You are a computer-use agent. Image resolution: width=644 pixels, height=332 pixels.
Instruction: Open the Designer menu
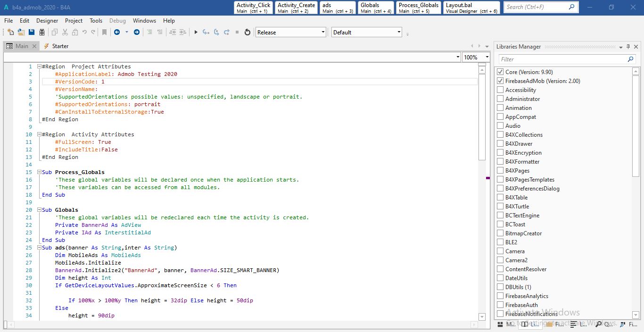[x=47, y=21]
